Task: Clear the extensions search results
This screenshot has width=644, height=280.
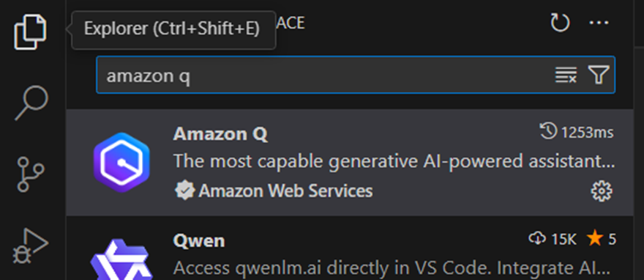Action: coord(566,75)
